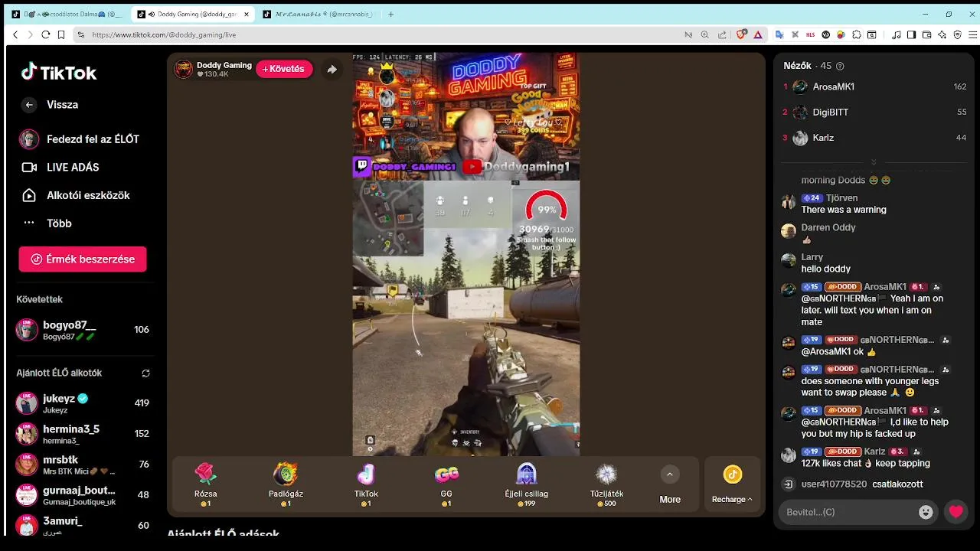Click the Nézők info icon

[840, 67]
